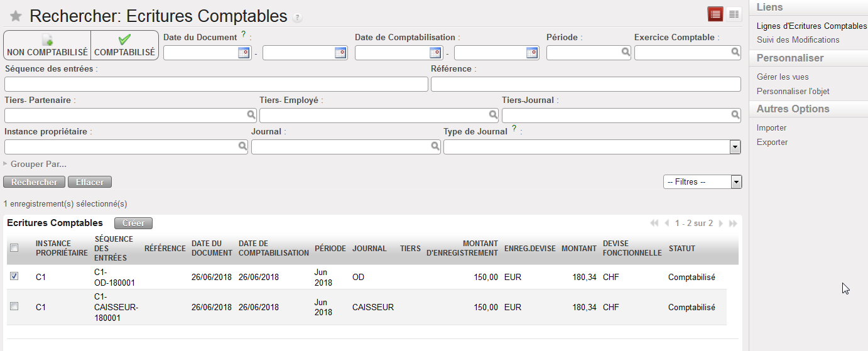The image size is (868, 351).
Task: Click search icon in Période field
Action: click(626, 53)
